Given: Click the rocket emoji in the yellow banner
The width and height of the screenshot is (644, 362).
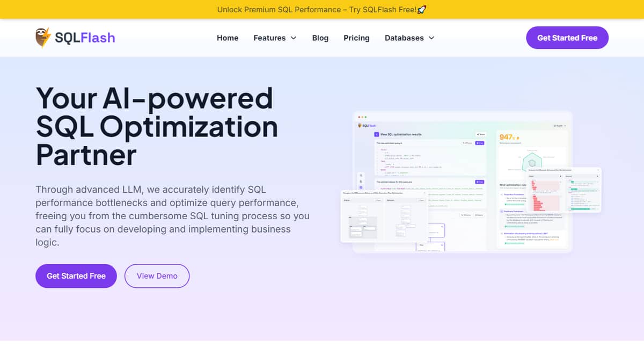Looking at the screenshot, I should (x=421, y=10).
